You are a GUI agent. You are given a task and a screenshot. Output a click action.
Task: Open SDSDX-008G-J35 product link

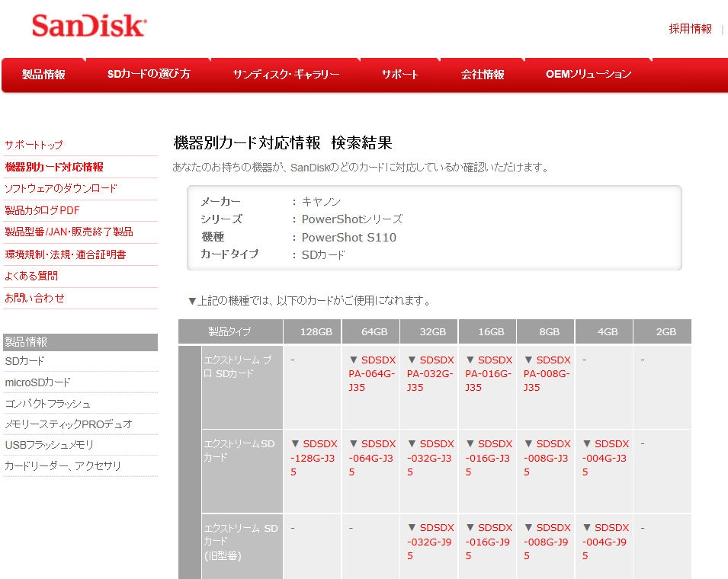click(x=547, y=457)
